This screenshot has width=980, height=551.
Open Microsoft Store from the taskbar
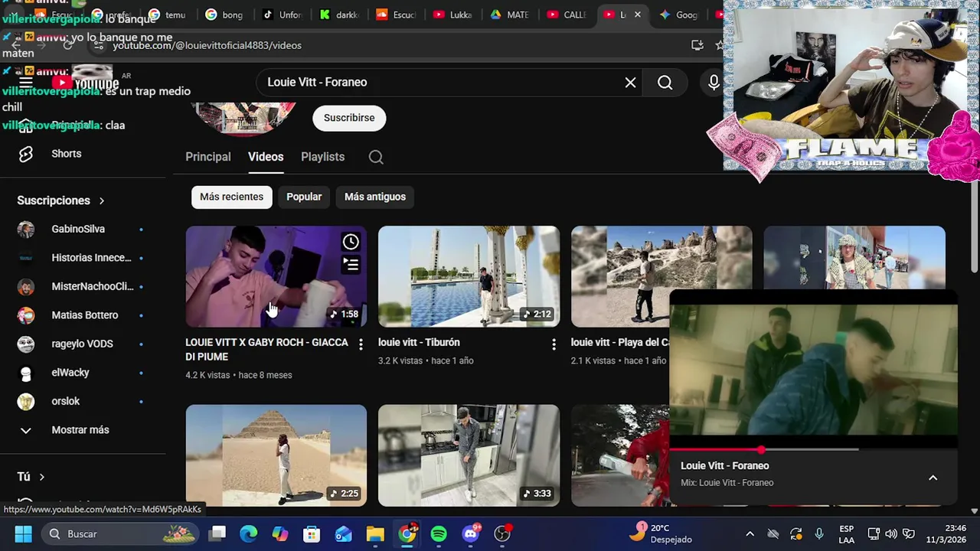312,533
